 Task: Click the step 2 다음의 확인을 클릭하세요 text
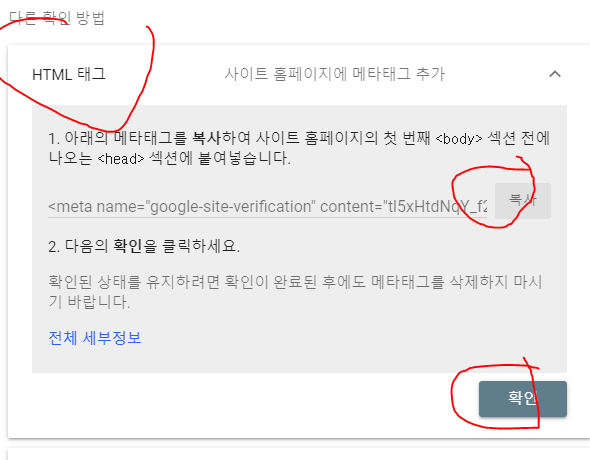click(144, 246)
